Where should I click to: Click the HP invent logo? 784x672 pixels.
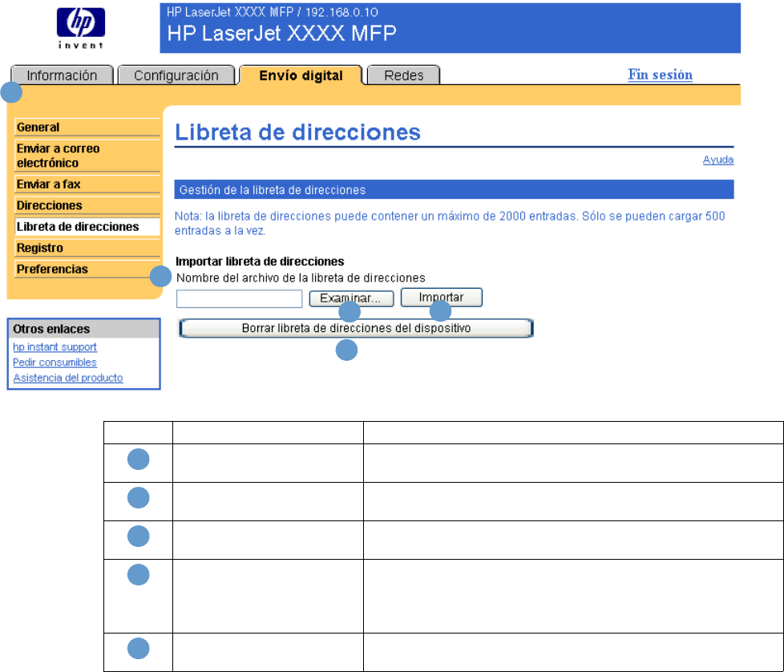[x=80, y=28]
